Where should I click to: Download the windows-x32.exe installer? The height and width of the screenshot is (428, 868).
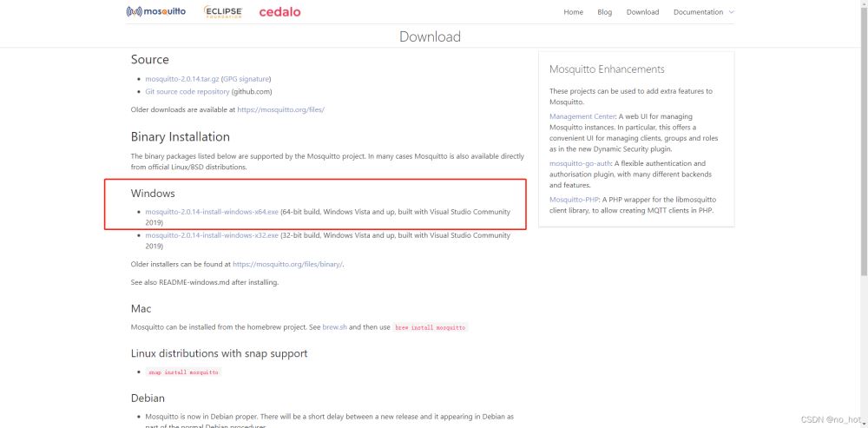[x=212, y=235]
